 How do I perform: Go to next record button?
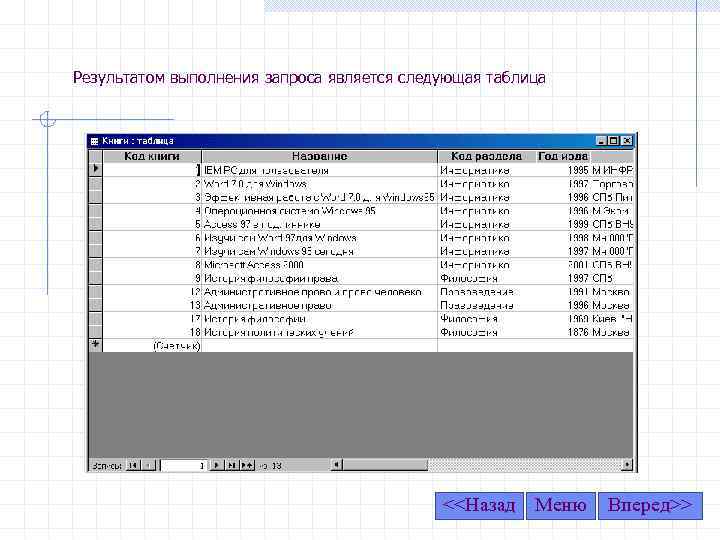216,465
